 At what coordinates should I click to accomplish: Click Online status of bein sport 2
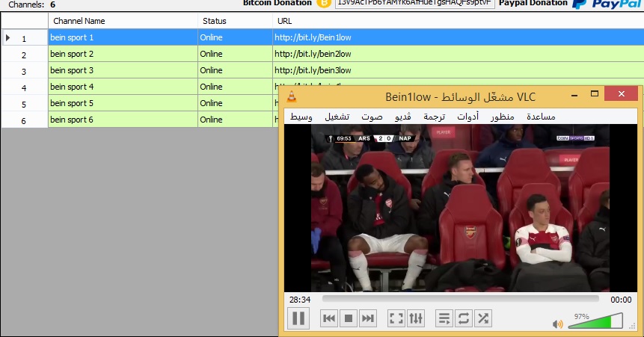(211, 54)
